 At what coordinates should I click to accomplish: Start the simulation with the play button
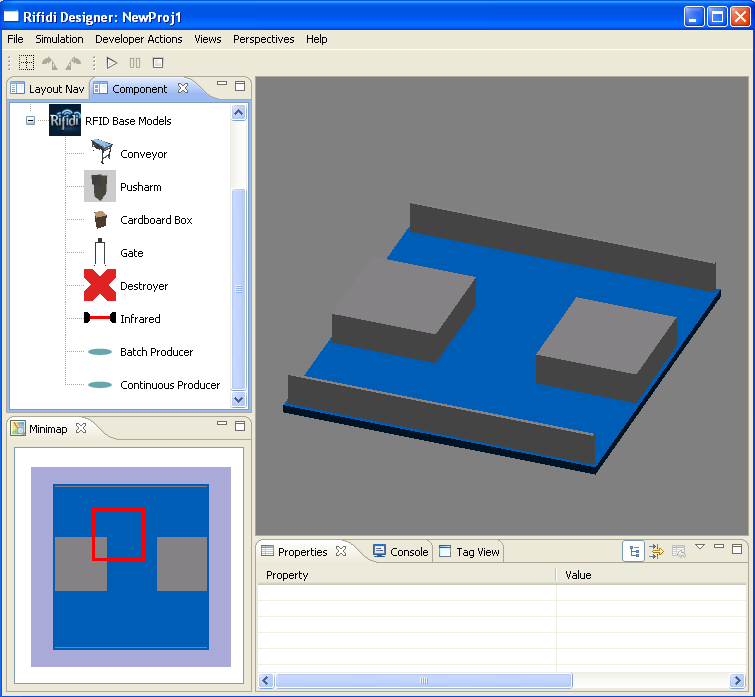click(x=112, y=63)
